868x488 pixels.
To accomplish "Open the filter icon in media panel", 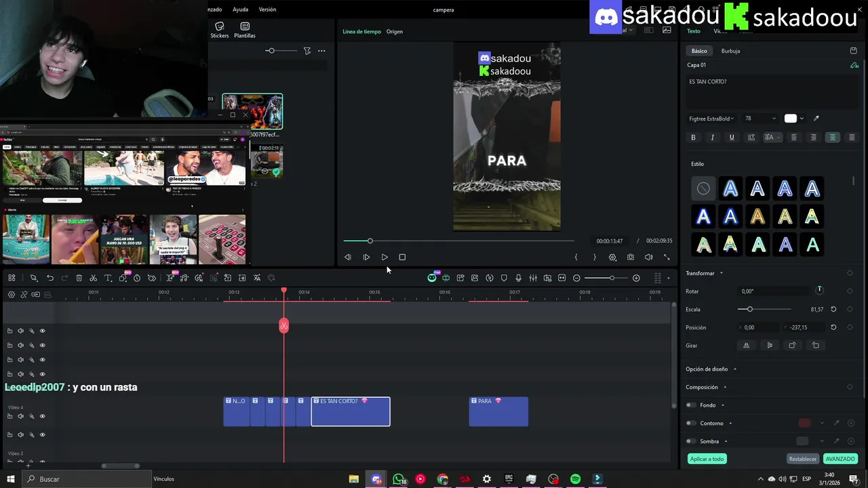I will tap(307, 51).
